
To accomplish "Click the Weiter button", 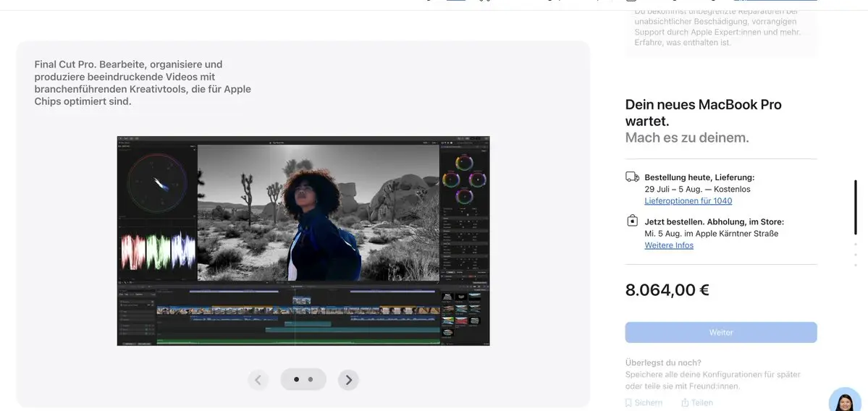I will [721, 332].
